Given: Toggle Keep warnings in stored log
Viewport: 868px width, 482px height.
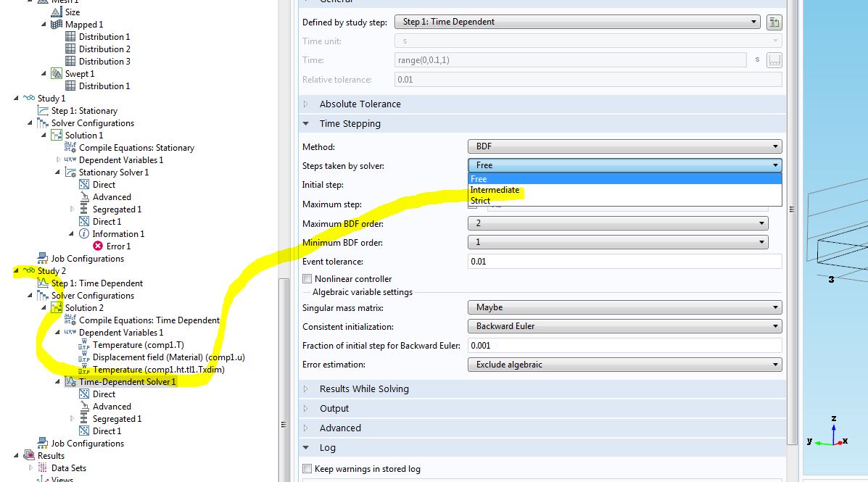Looking at the screenshot, I should pos(307,469).
